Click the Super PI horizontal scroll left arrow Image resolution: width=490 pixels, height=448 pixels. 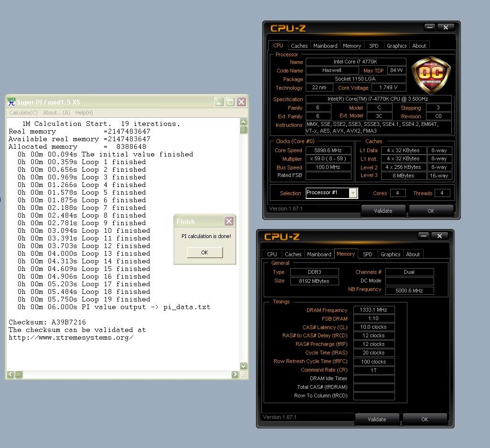[11, 375]
